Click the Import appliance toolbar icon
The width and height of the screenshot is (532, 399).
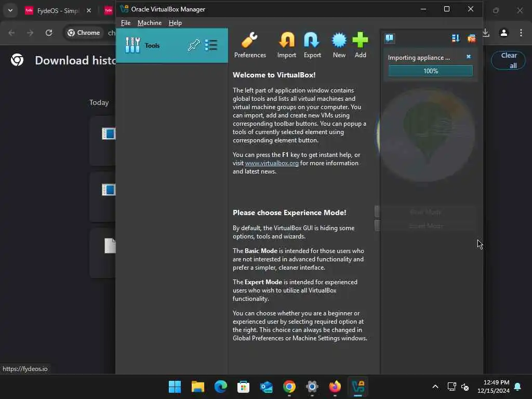[286, 45]
